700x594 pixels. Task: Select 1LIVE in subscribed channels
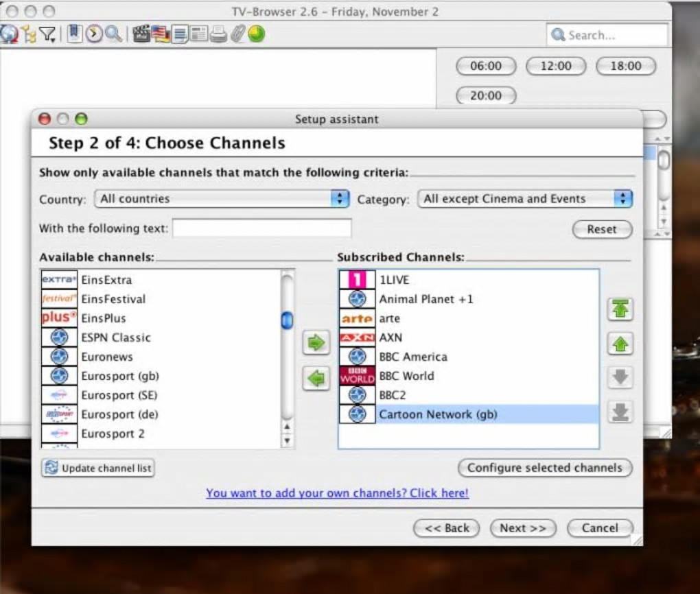coord(469,280)
